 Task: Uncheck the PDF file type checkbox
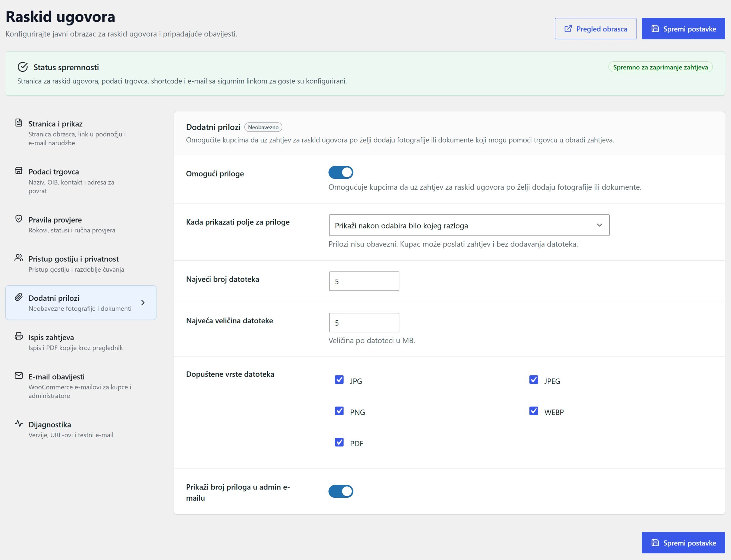339,442
